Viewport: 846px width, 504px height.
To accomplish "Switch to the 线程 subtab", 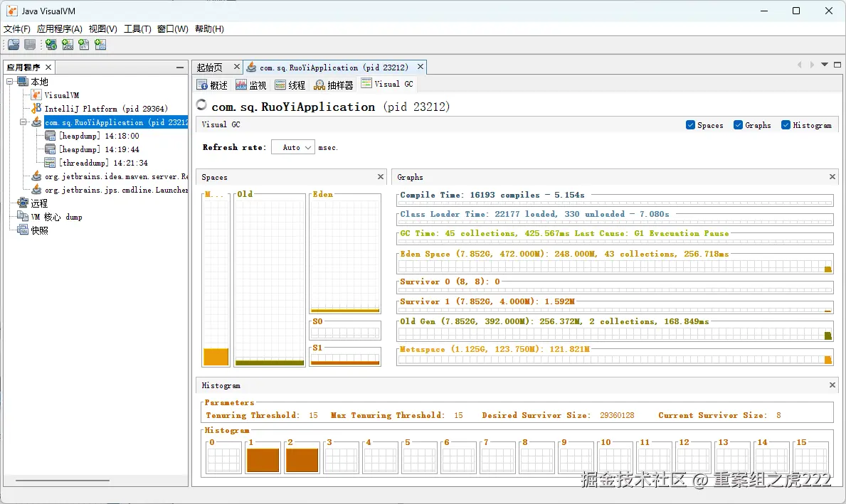I will pos(290,85).
